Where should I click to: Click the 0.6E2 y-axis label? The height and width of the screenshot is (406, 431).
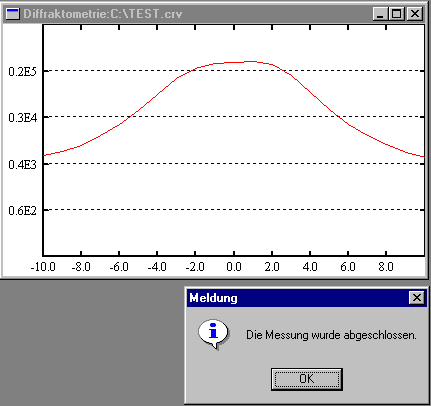point(22,210)
